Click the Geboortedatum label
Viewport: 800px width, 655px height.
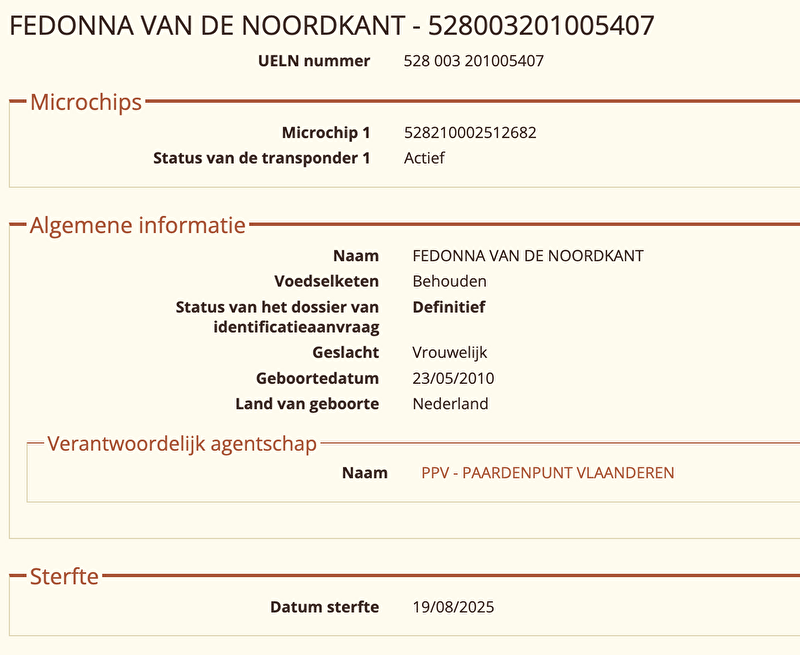point(317,379)
